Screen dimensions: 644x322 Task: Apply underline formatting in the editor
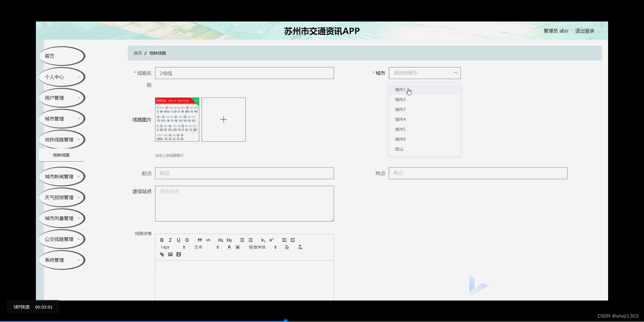click(x=179, y=240)
